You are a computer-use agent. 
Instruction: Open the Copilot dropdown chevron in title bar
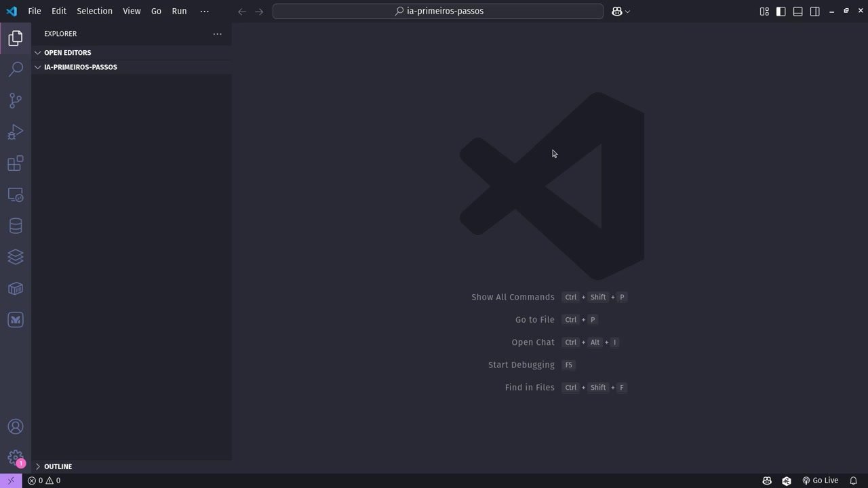pyautogui.click(x=627, y=12)
